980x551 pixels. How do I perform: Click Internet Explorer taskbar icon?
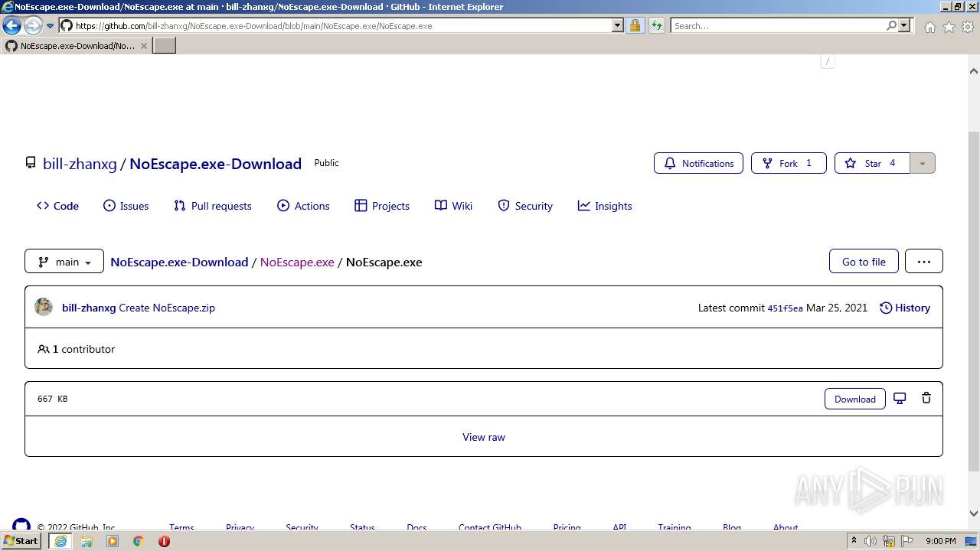tap(60, 541)
